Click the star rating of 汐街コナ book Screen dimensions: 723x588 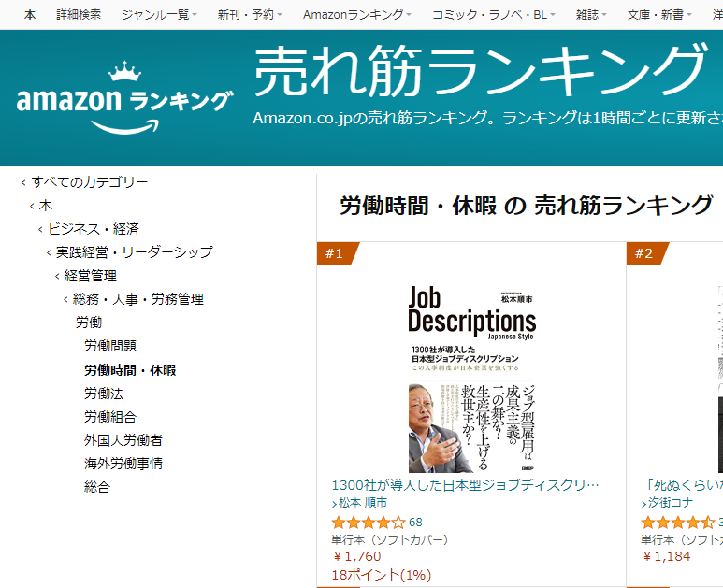[677, 523]
